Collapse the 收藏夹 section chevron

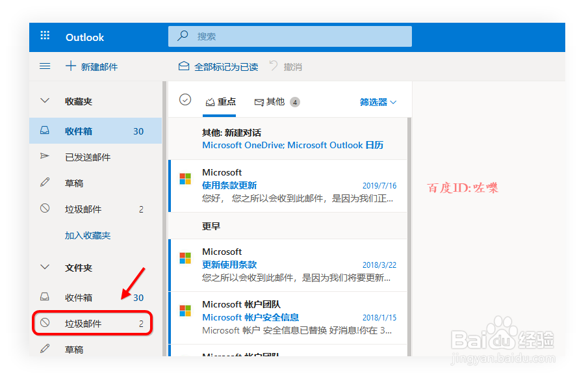(x=45, y=101)
